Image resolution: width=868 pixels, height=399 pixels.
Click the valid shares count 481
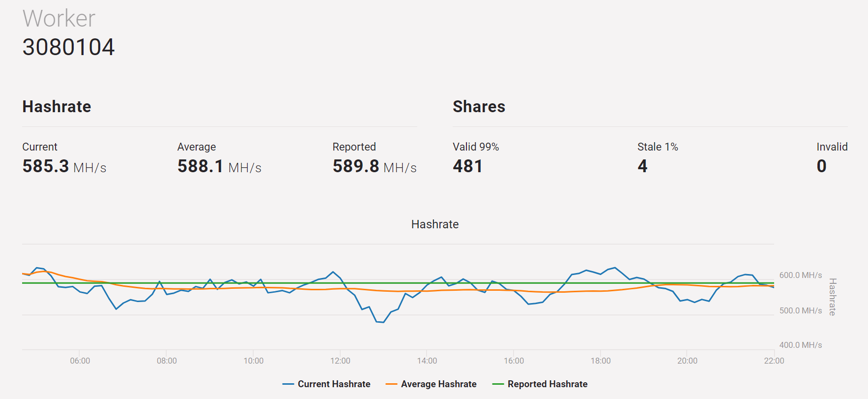point(467,166)
